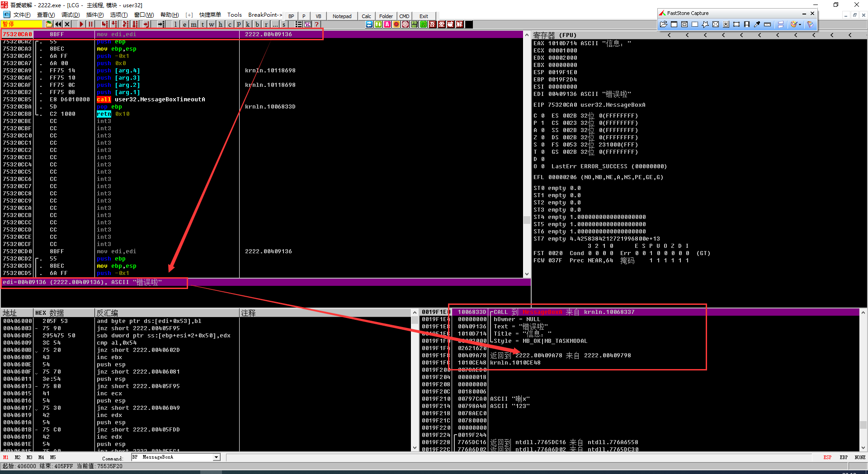The image size is (868, 474).
Task: Open the breakpoints window with the B button
Action: click(257, 24)
